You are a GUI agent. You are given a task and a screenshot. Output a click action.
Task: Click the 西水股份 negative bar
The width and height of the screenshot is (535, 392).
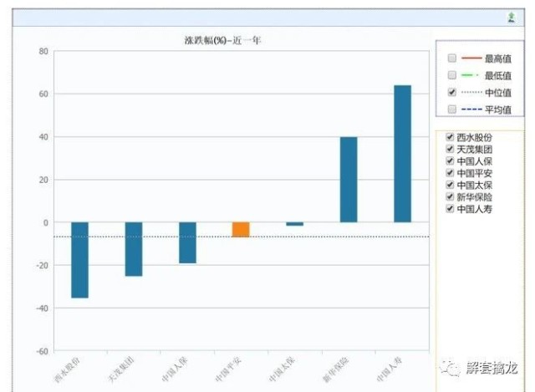79,260
